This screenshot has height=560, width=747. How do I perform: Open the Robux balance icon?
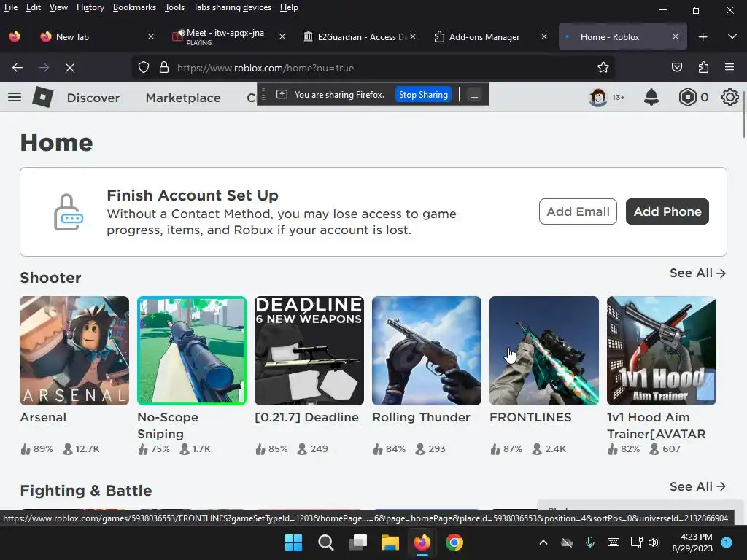point(687,97)
